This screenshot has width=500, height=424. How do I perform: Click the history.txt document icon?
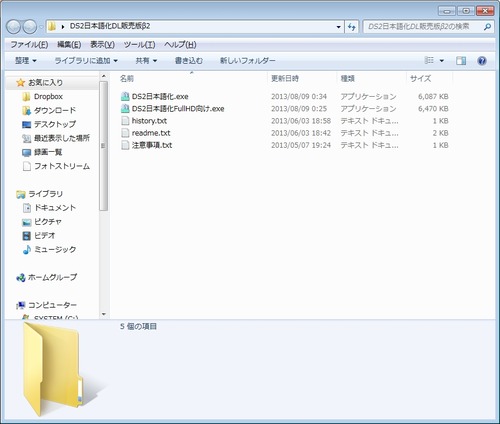coord(125,121)
